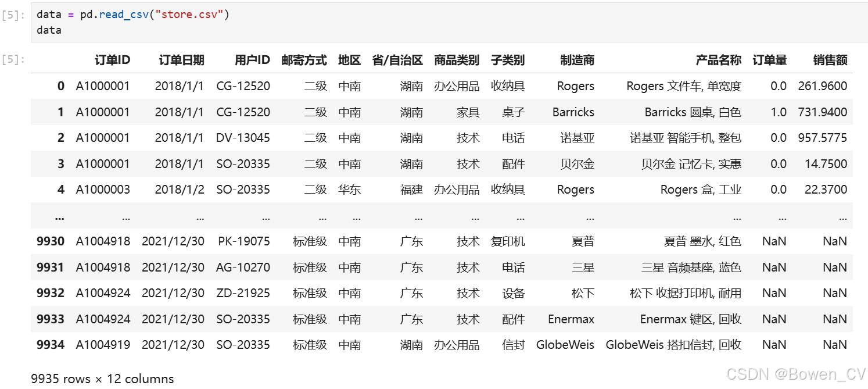The image size is (868, 389).
Task: Click product cell Rogers 盒, 工业
Action: (701, 190)
